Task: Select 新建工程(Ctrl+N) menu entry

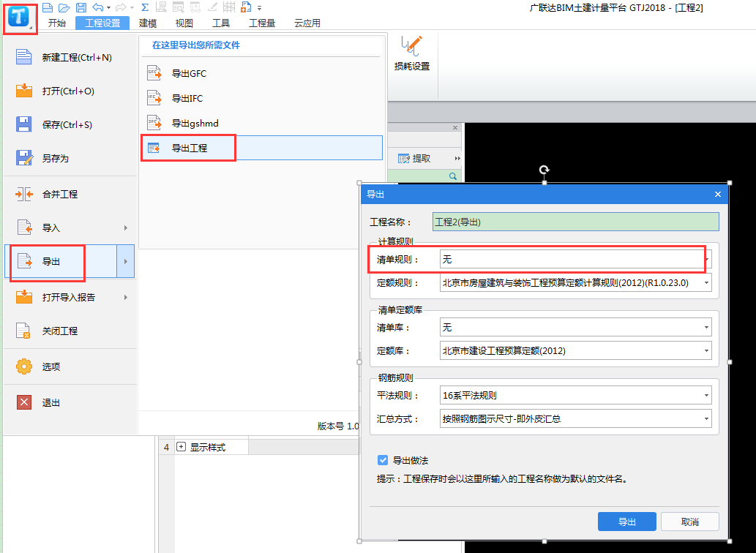Action: [70, 57]
